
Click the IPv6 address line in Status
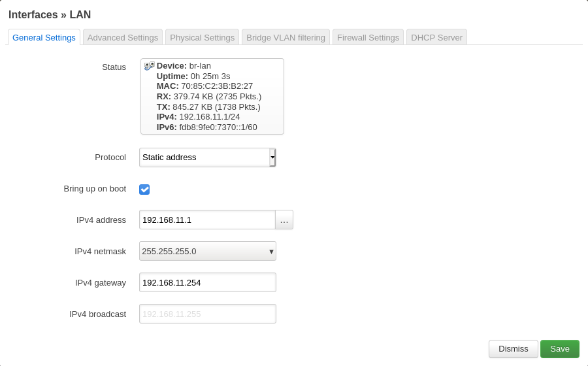pos(206,127)
